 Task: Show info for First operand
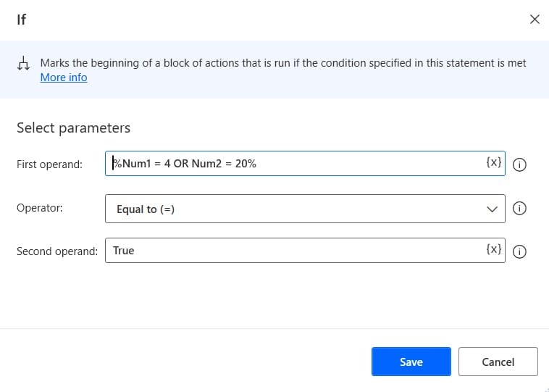(x=519, y=164)
